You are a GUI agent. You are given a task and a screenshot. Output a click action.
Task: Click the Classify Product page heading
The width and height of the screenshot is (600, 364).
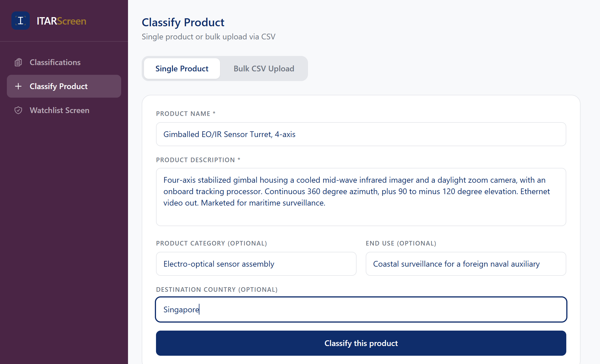click(183, 22)
